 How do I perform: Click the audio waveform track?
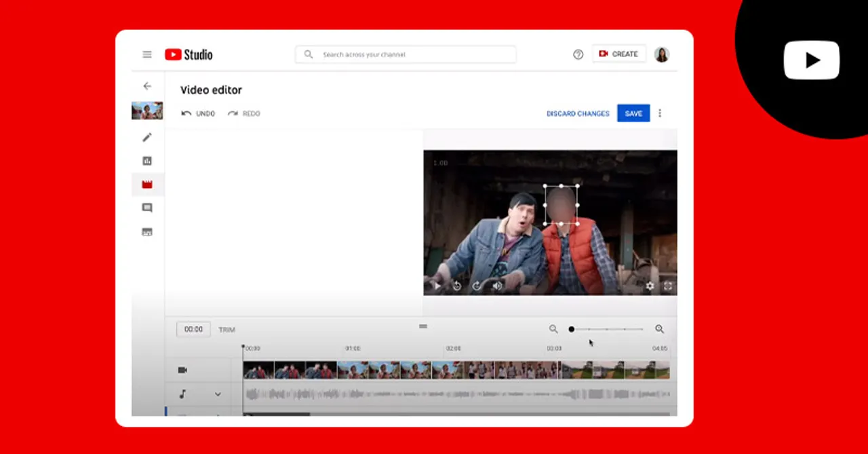pyautogui.click(x=456, y=394)
